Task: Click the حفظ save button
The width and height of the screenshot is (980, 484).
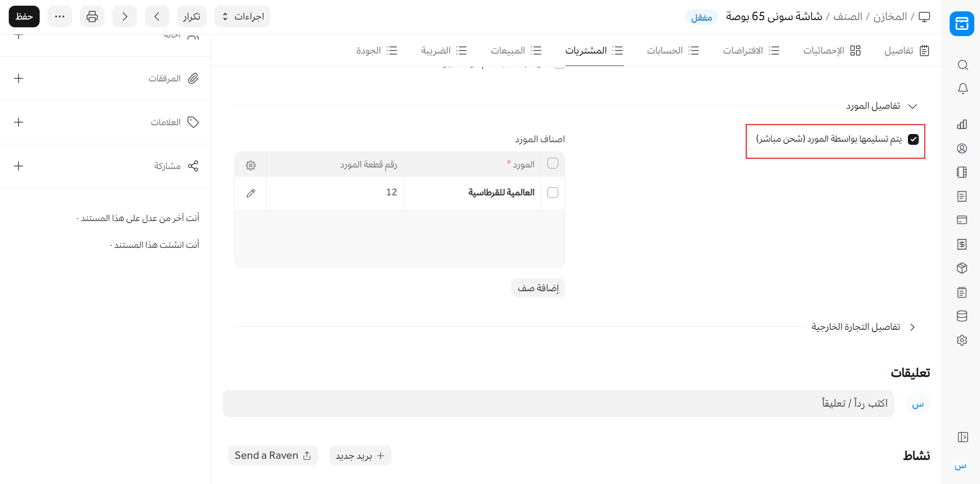Action: pos(24,16)
